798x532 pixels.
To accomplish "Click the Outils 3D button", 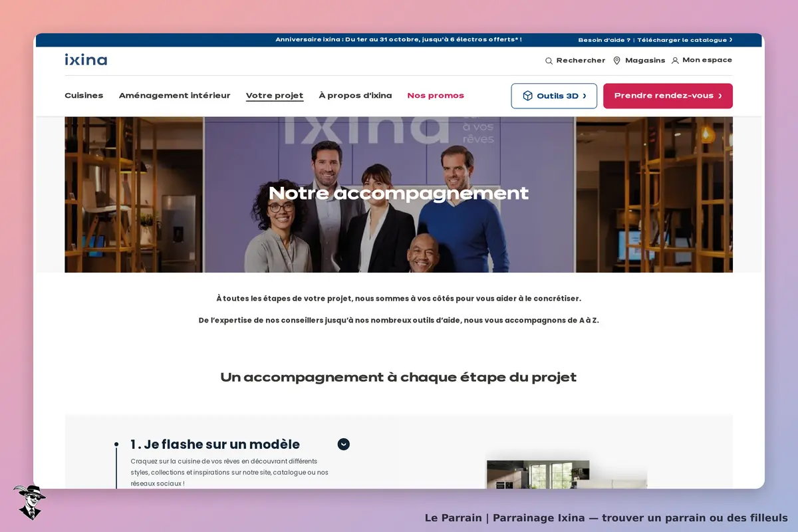I will coord(554,96).
